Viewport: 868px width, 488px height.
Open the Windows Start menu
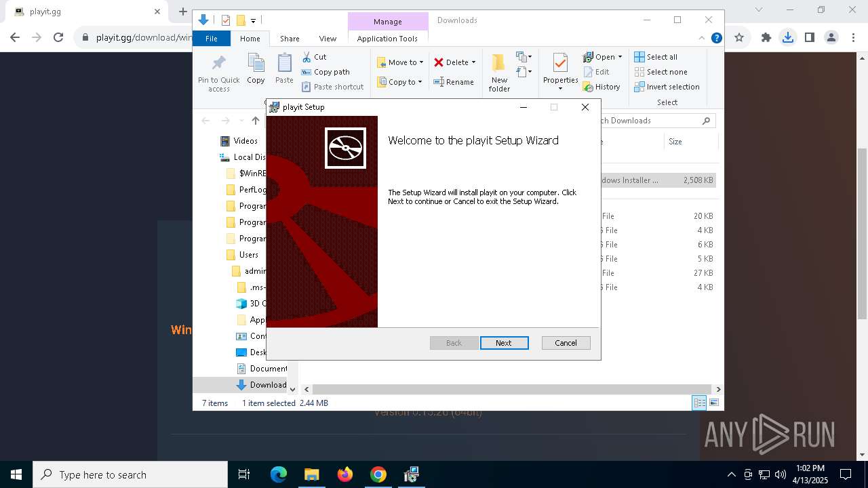[16, 474]
